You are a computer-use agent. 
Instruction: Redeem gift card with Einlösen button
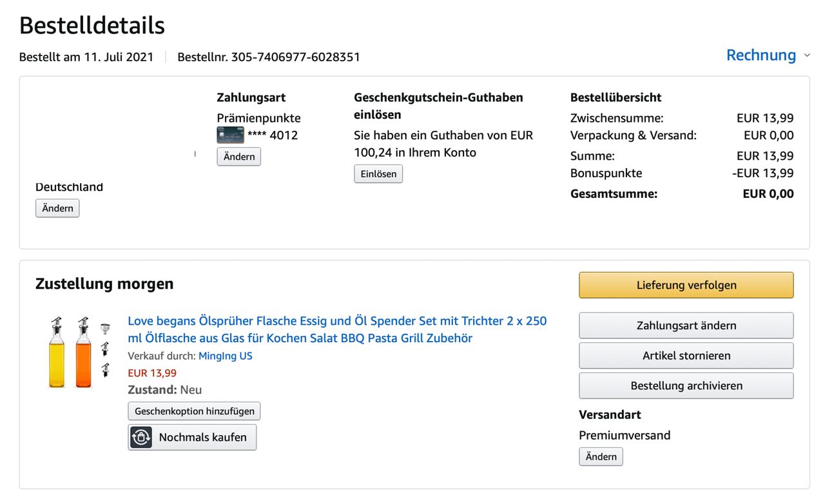(378, 174)
